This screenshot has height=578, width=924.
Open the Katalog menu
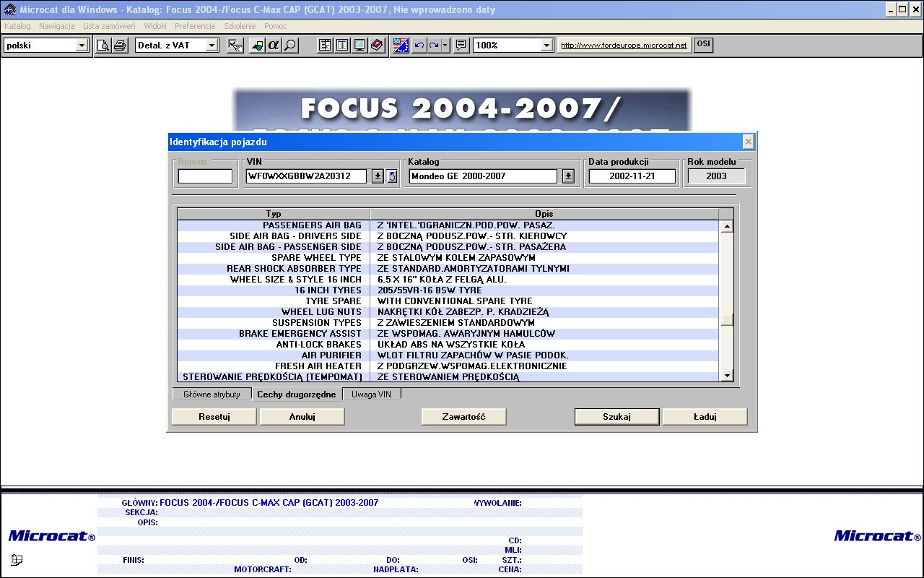pyautogui.click(x=17, y=26)
